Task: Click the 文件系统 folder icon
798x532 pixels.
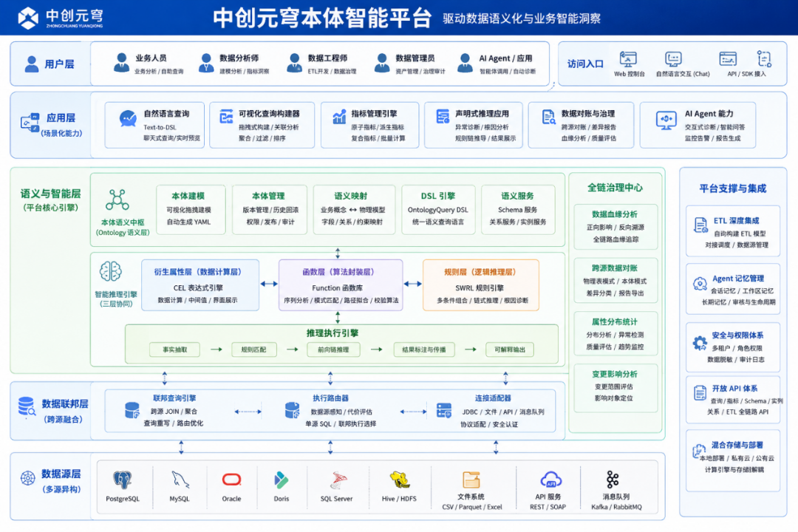Action: (471, 480)
